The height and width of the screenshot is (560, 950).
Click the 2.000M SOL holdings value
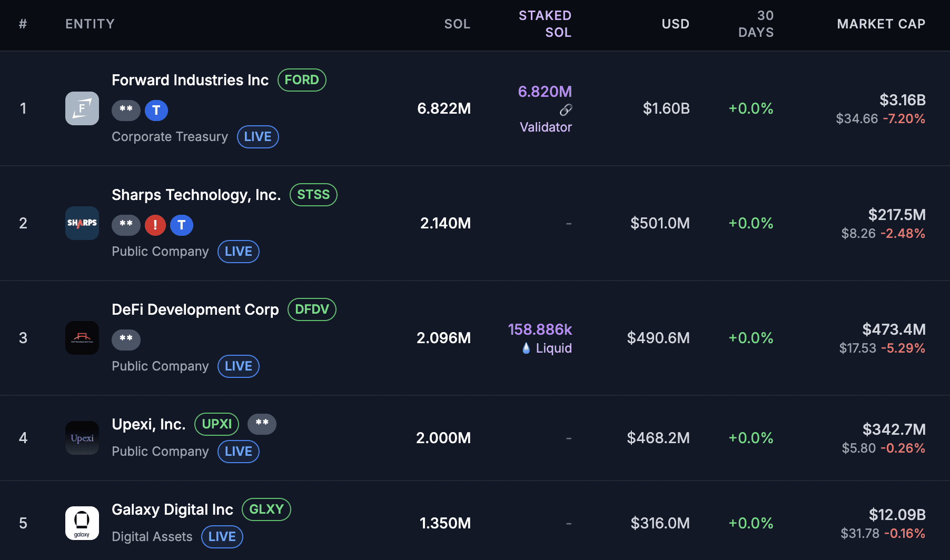pos(443,438)
